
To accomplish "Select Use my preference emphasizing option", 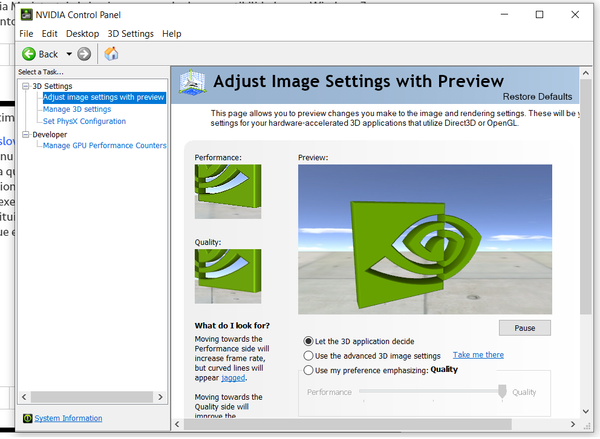I will [308, 370].
